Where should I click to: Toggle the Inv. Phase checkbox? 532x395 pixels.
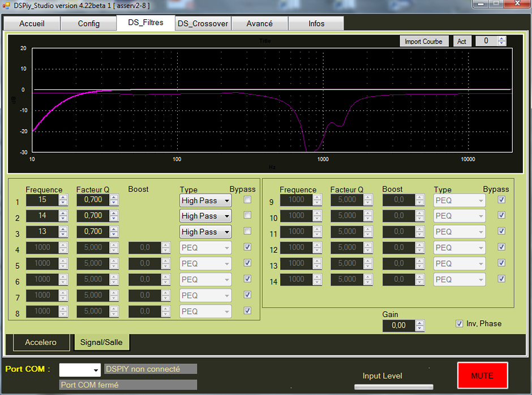click(460, 324)
